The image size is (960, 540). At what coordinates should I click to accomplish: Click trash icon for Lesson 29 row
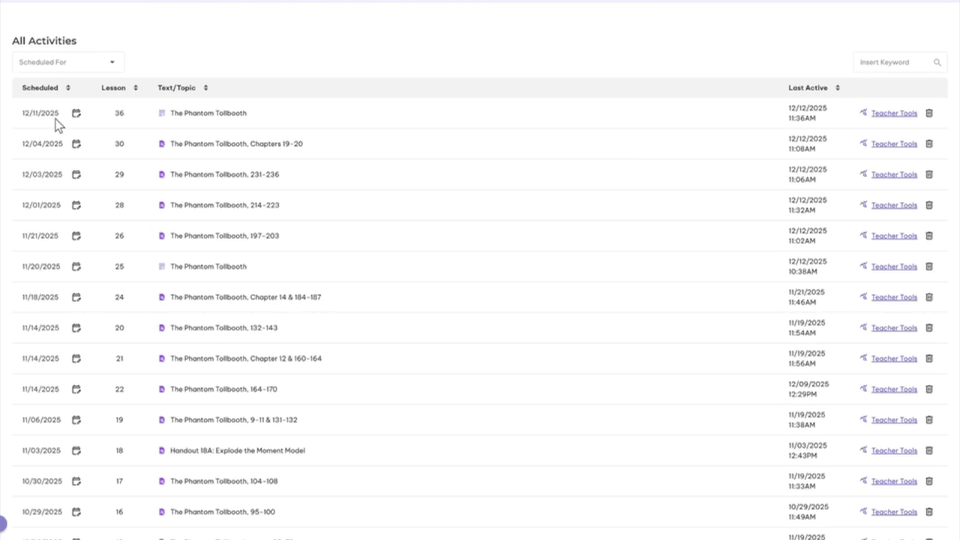[929, 175]
